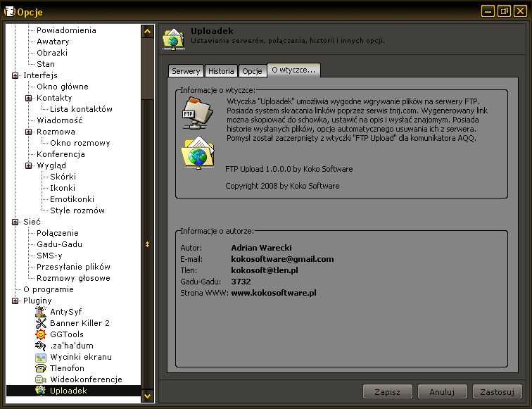Click the Uploadek folder icon in tree
Screen dimensions: 532x409
tap(41, 391)
